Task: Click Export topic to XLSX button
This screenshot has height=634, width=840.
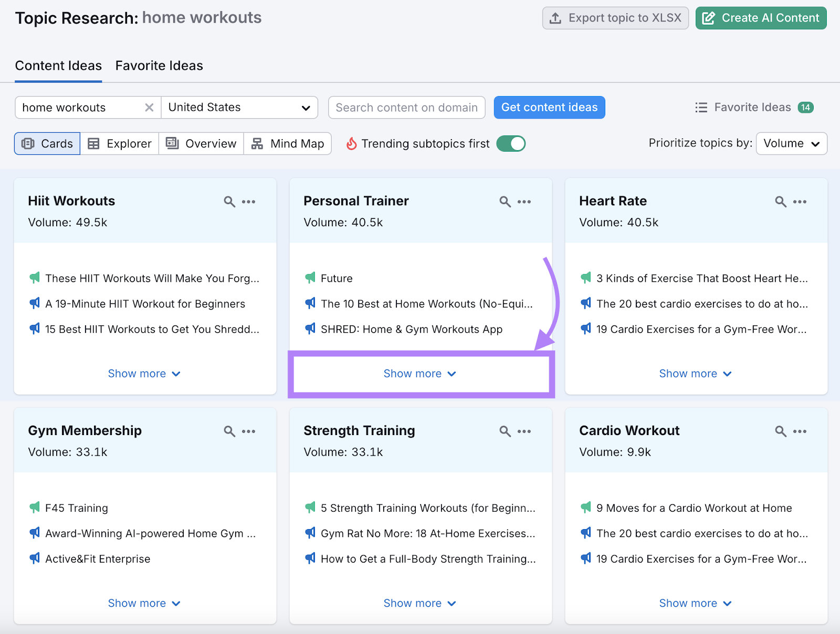Action: pyautogui.click(x=615, y=18)
